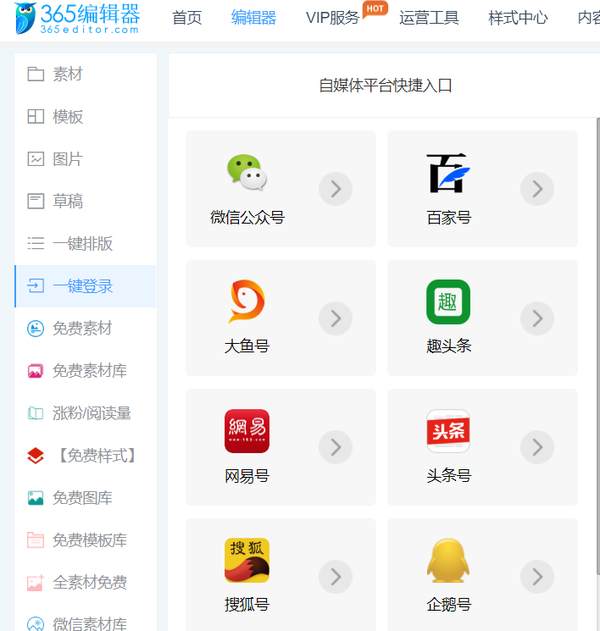Click the 涨粉/阅读量 book icon

point(35,413)
